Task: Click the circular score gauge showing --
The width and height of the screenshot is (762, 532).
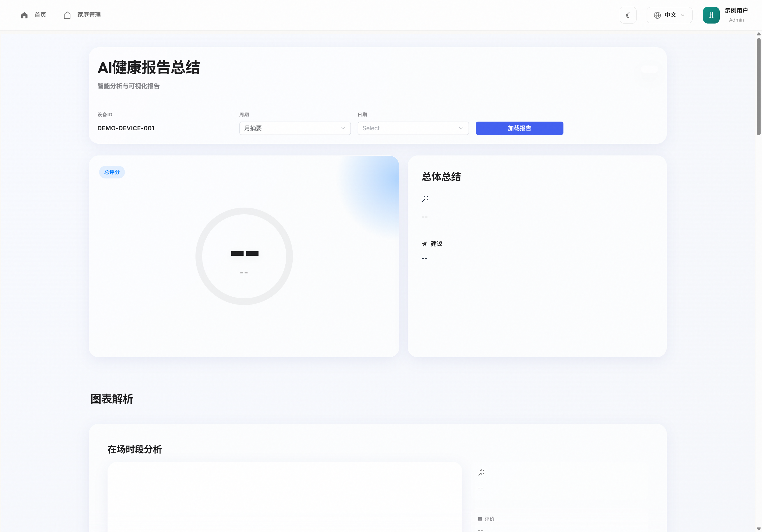Action: 244,256
